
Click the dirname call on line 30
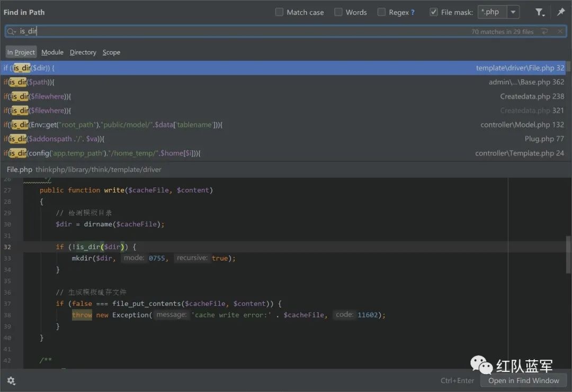pos(98,224)
